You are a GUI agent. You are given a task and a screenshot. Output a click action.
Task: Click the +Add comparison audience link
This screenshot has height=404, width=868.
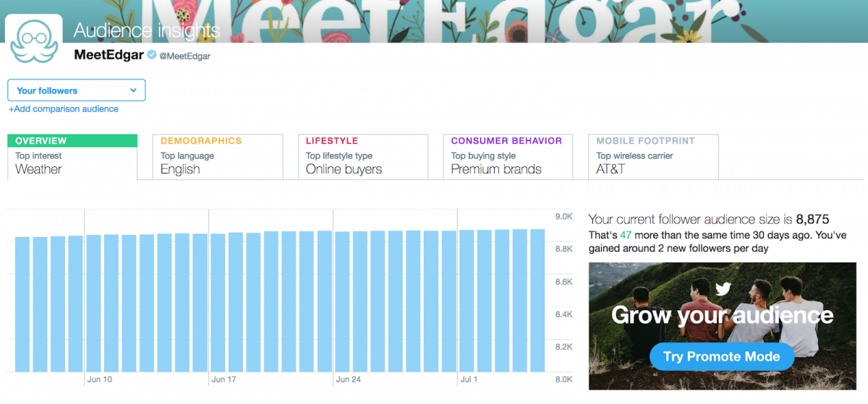point(64,109)
